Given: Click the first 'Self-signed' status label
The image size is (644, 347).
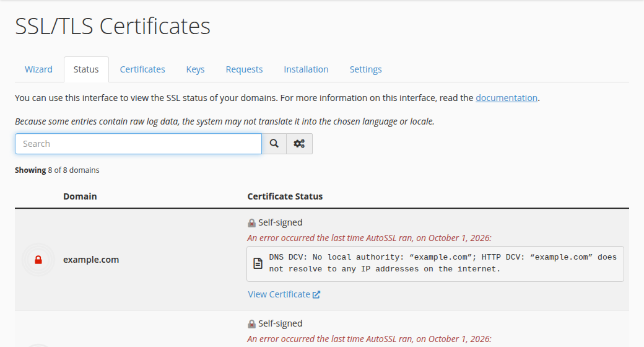Looking at the screenshot, I should [x=280, y=222].
